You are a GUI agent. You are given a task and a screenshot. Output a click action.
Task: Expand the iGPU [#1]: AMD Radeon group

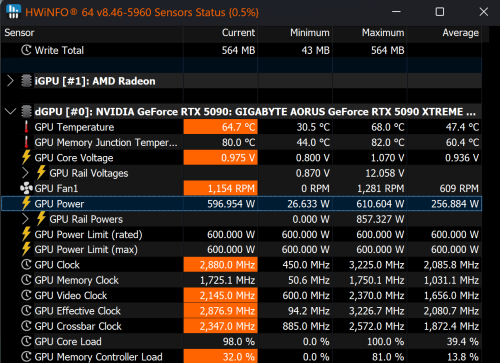click(10, 81)
